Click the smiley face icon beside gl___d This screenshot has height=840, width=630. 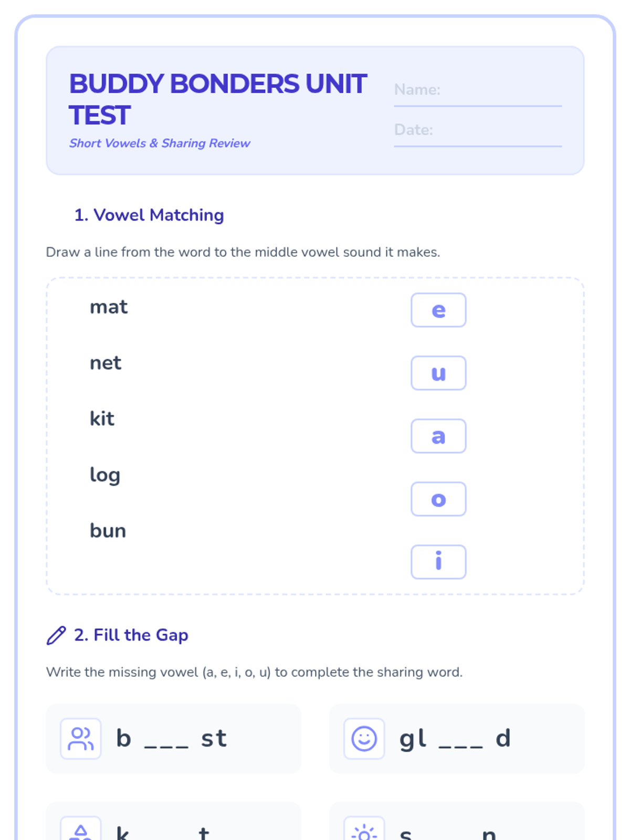364,739
